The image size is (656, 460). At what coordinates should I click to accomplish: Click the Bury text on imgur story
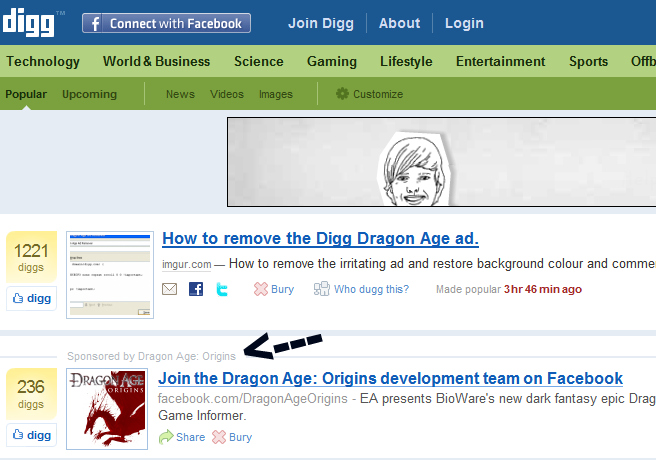coord(282,289)
